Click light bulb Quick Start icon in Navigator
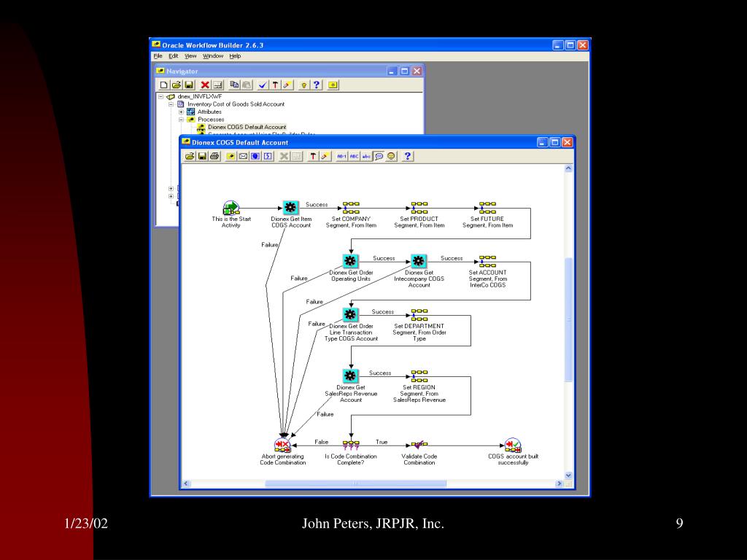747x560 pixels. [x=303, y=85]
